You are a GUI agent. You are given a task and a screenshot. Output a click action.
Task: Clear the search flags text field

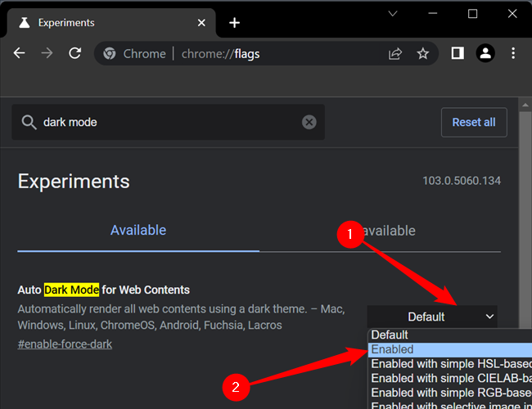pos(309,122)
